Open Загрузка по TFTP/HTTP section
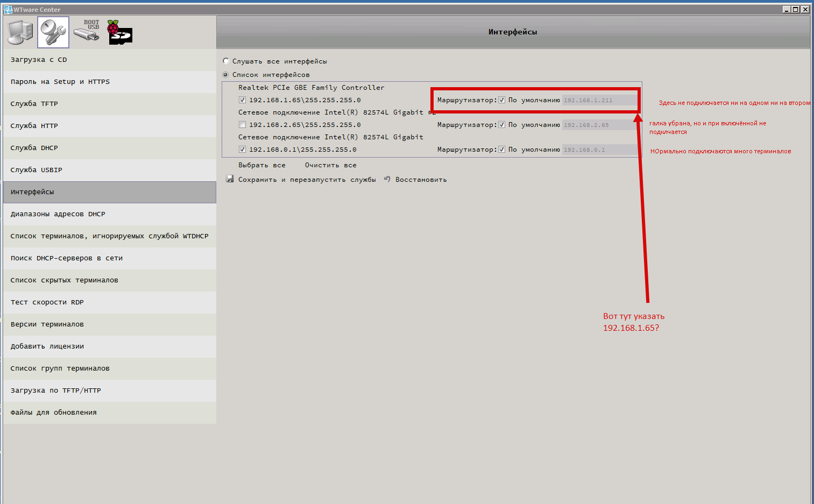The height and width of the screenshot is (504, 814). (110, 391)
